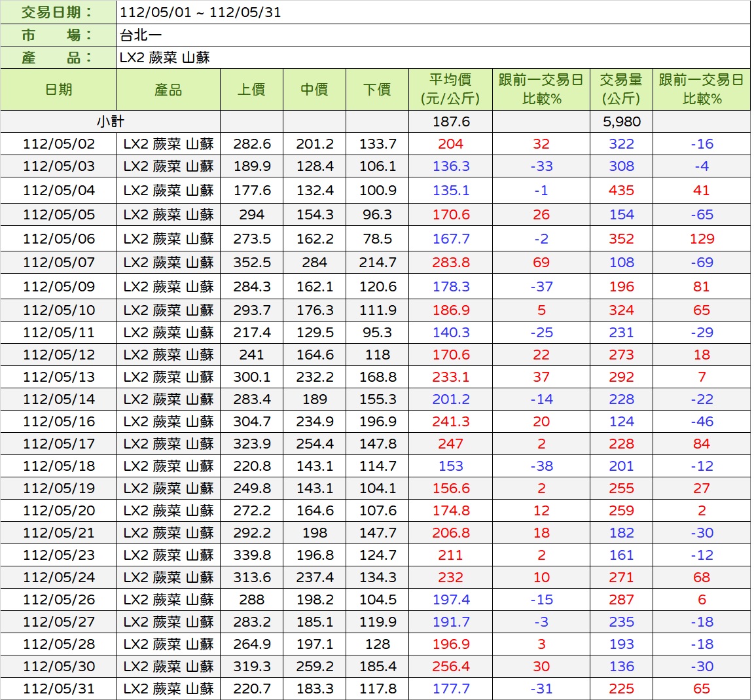Click subtotal trade volume 5,980
Screen dimensions: 754x700
(621, 122)
